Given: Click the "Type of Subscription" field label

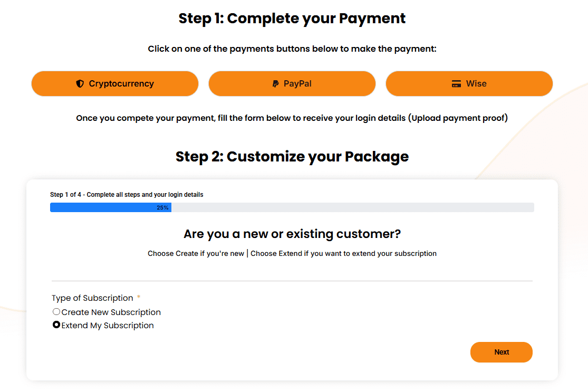Looking at the screenshot, I should [x=92, y=298].
